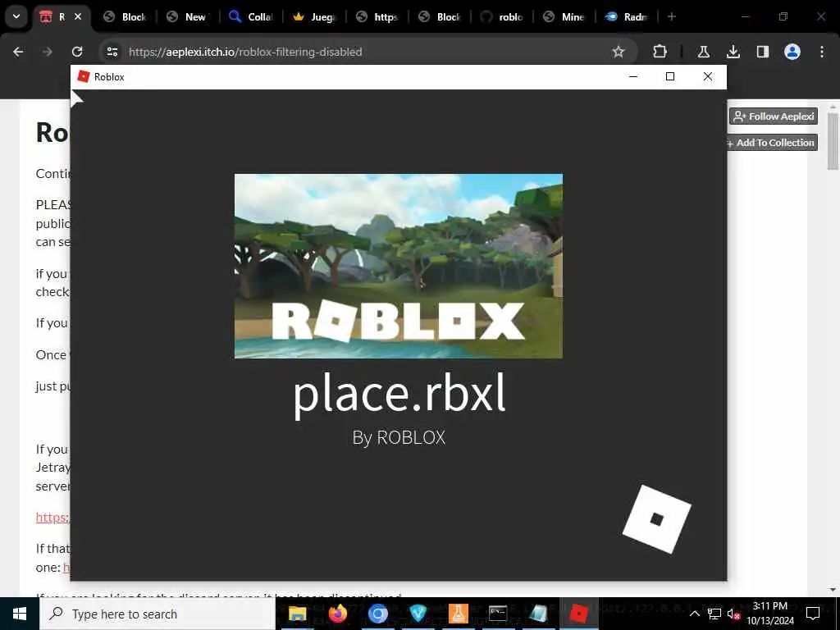This screenshot has width=840, height=630.
Task: Minimize the Roblox window
Action: 633,76
